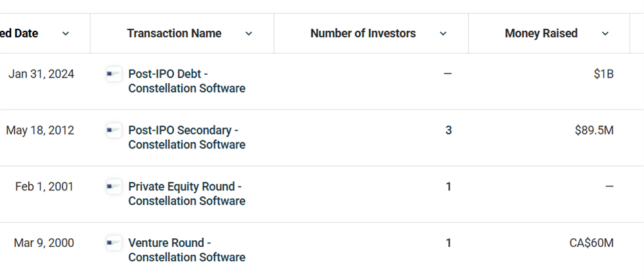Click the Number of Investors header label
The image size is (644, 279).
coord(363,33)
